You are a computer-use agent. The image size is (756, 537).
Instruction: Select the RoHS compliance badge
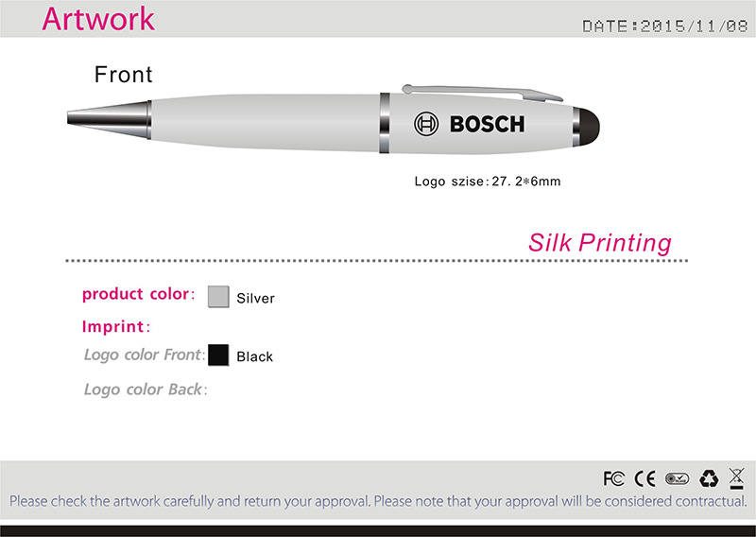tap(677, 478)
